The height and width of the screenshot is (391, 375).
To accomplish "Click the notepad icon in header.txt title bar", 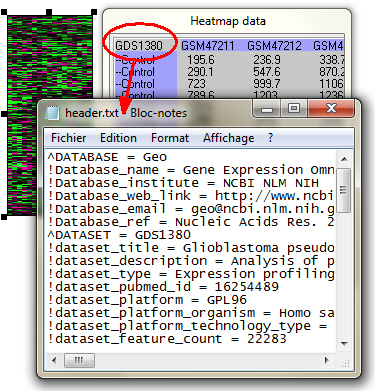I will point(52,113).
